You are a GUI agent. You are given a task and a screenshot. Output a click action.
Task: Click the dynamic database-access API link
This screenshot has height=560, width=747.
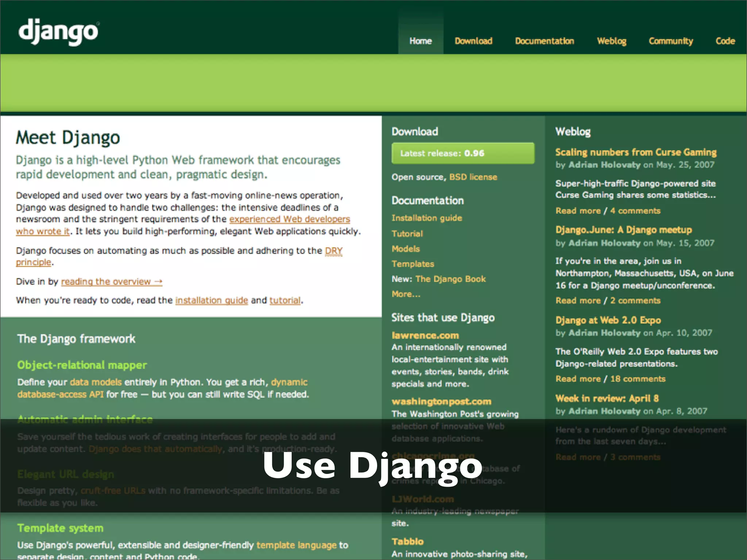60,394
